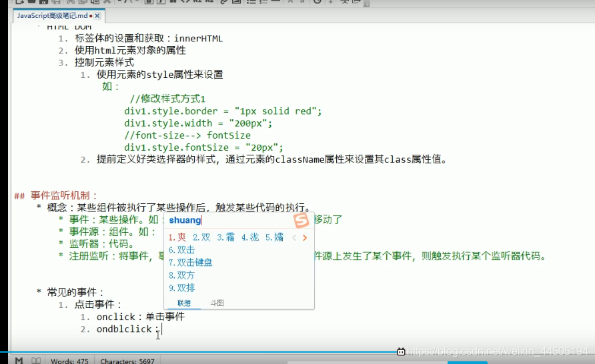
Task: Click the line 控制元素样式
Action: coord(104,63)
